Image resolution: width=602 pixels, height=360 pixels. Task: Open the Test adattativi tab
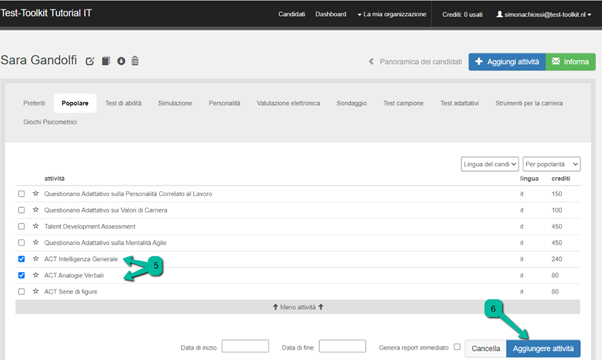point(460,103)
